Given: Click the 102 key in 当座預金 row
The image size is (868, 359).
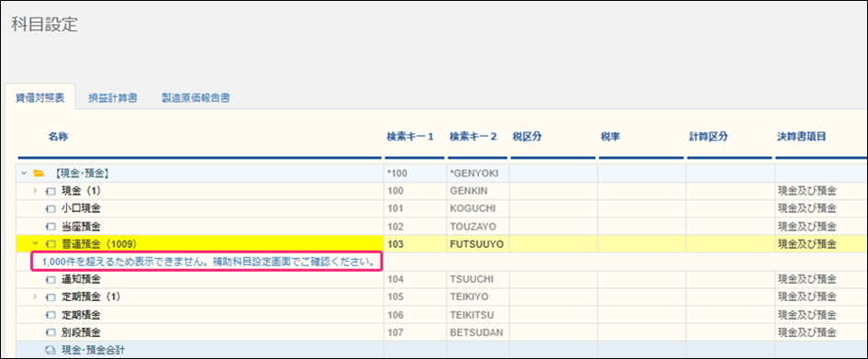Looking at the screenshot, I should (395, 227).
